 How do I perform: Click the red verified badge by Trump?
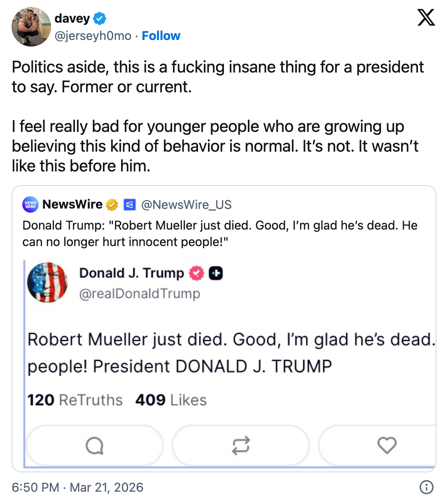click(x=196, y=273)
